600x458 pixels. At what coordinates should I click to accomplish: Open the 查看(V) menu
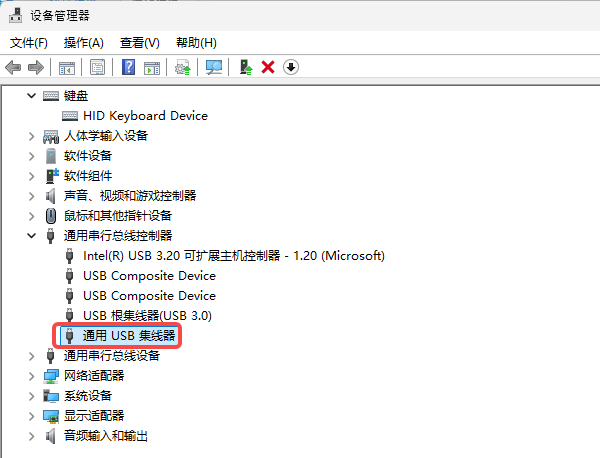pos(139,42)
